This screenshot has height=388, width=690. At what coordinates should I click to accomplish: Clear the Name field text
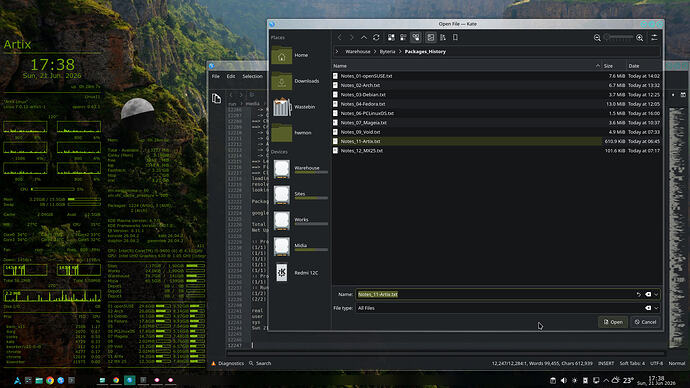coord(648,294)
